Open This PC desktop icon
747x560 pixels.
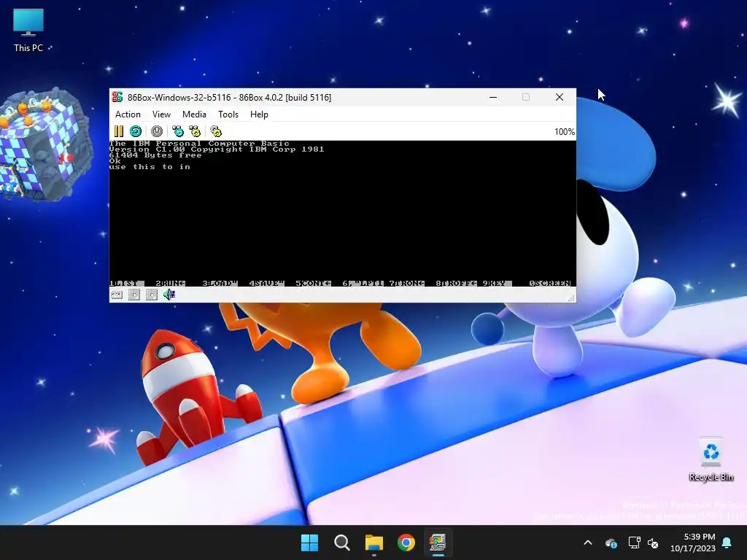tap(28, 31)
